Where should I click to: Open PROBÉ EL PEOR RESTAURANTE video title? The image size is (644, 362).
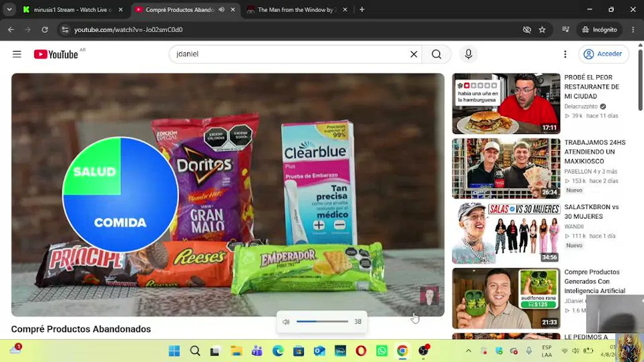(592, 87)
